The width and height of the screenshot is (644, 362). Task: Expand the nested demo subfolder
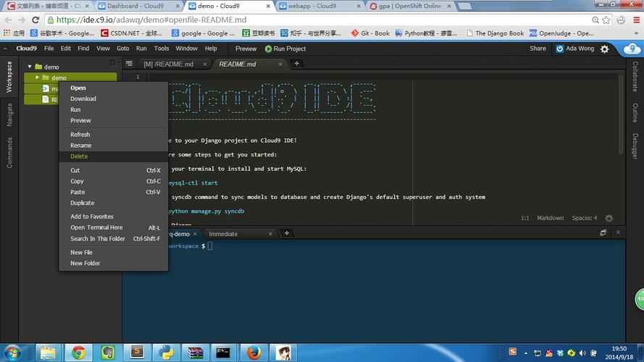point(38,77)
